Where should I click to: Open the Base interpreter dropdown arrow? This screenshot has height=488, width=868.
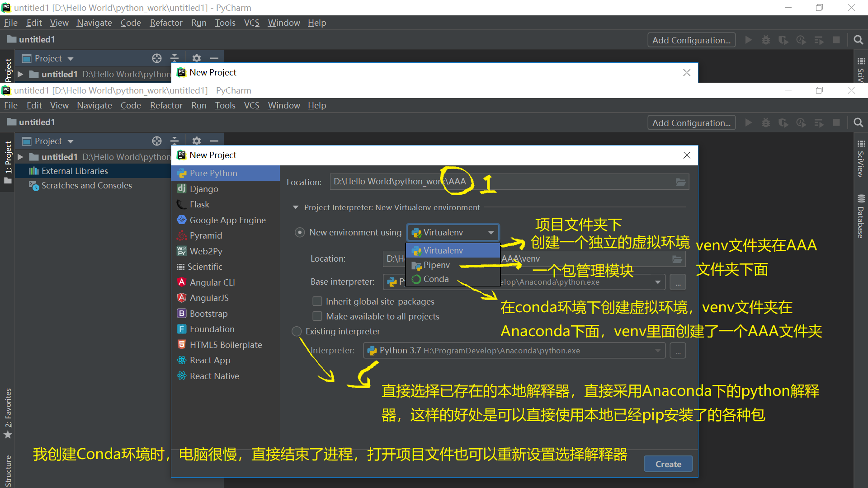coord(658,282)
